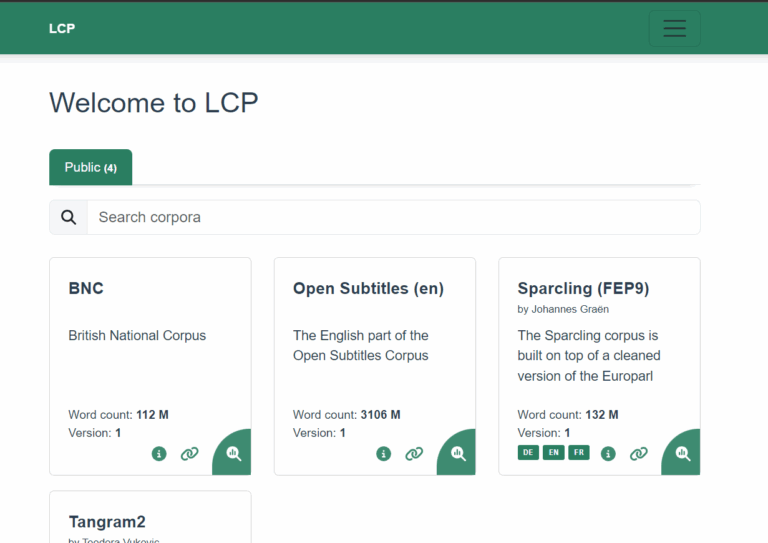Open info icon on the BNC card
Image resolution: width=768 pixels, height=543 pixels.
pos(159,454)
